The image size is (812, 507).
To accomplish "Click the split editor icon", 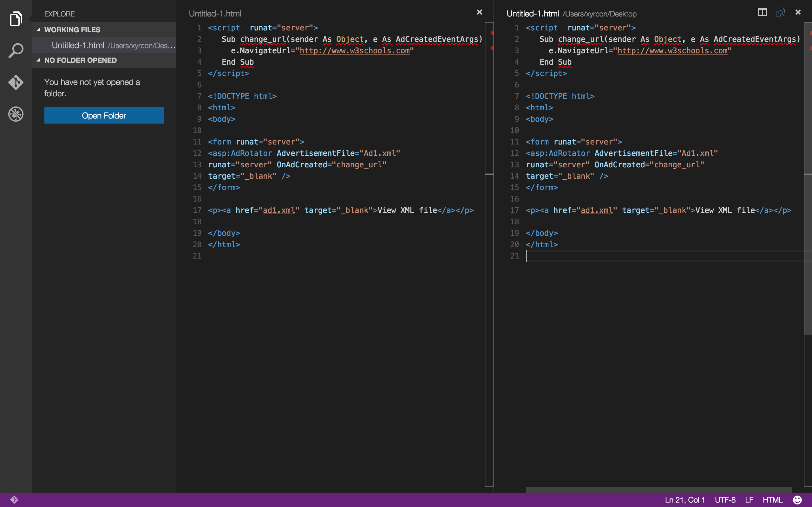I will click(x=762, y=12).
